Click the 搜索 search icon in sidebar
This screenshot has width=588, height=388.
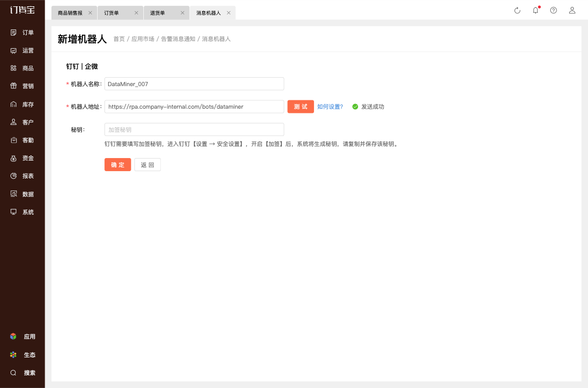tap(14, 373)
